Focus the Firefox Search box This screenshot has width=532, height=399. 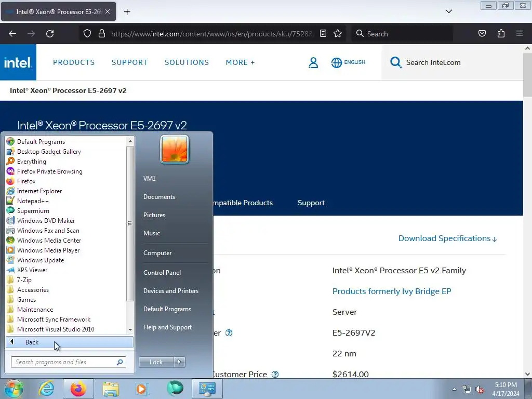pyautogui.click(x=402, y=34)
